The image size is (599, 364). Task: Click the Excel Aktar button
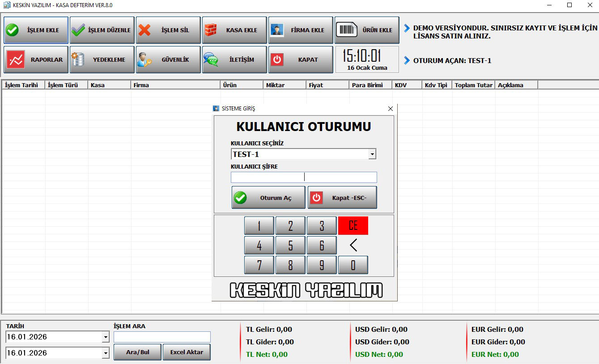tap(187, 352)
